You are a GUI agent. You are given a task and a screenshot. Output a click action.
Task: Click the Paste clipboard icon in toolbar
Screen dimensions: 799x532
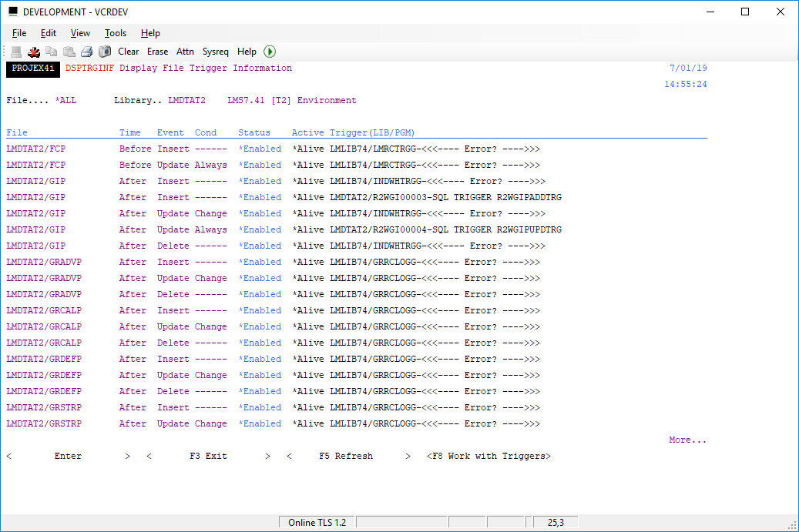(x=69, y=52)
